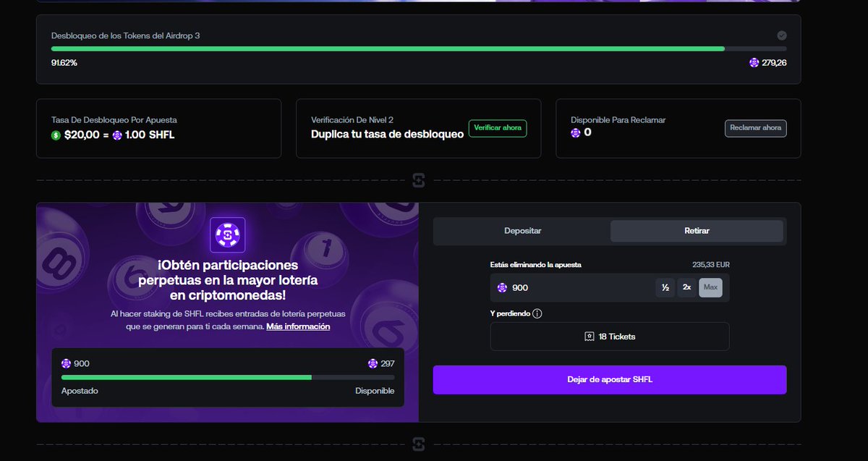Click the token icon inside the amount field
The width and height of the screenshot is (868, 461).
503,288
